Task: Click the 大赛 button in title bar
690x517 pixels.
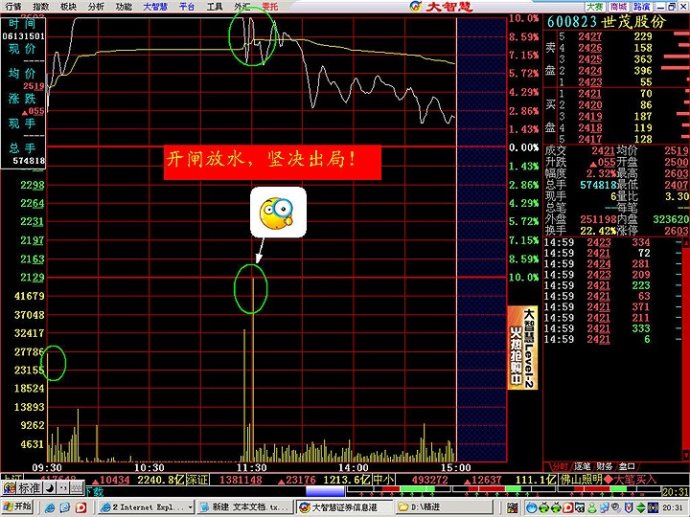Action: tap(595, 6)
